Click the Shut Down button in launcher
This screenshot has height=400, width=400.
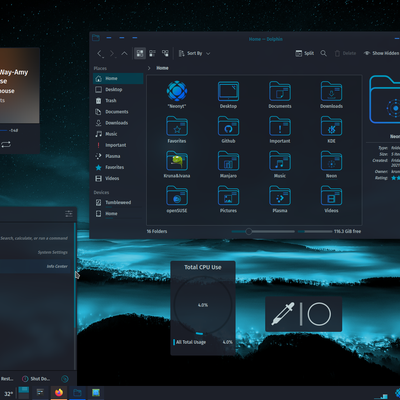[x=36, y=379]
